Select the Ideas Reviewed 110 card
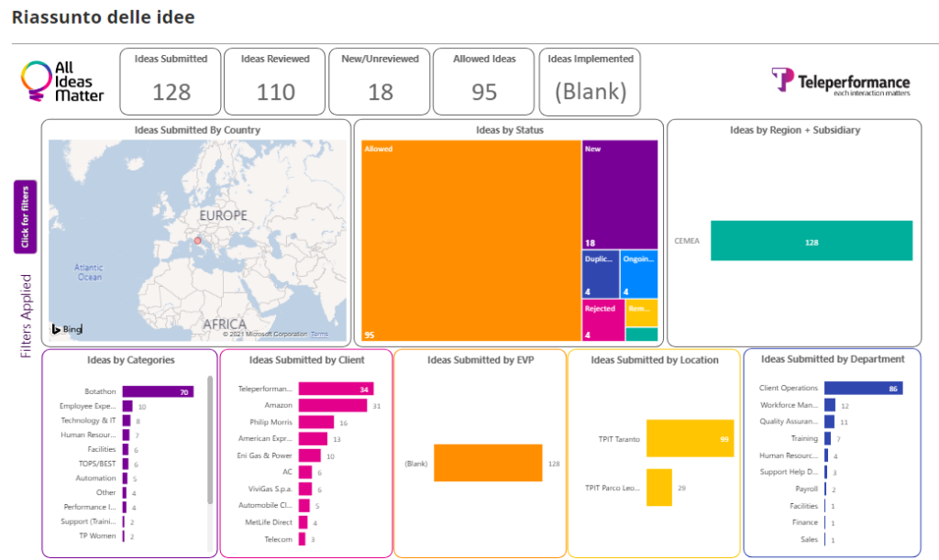The height and width of the screenshot is (560, 939). click(x=275, y=82)
